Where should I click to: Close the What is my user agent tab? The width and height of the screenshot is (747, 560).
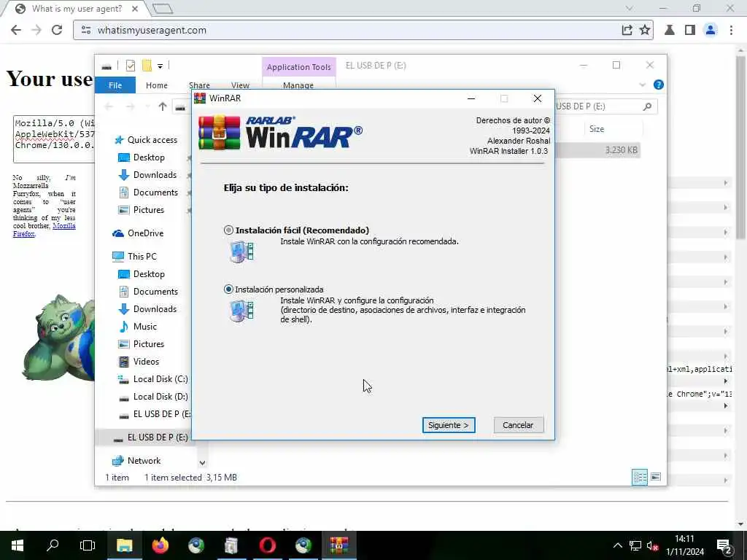(x=135, y=9)
